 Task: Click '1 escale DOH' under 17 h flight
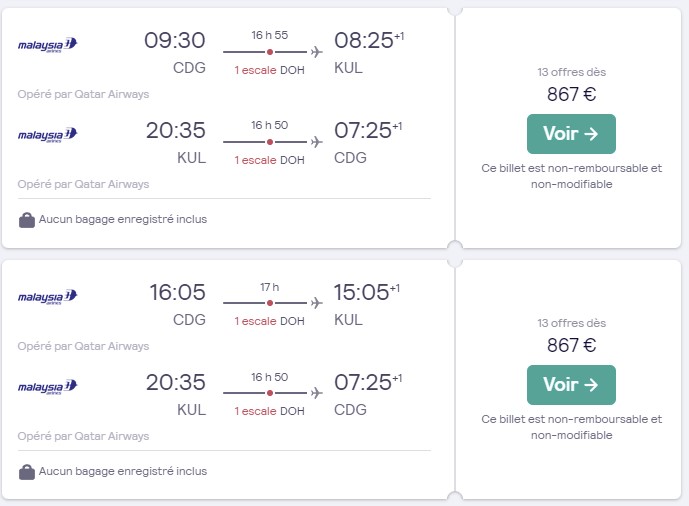269,321
